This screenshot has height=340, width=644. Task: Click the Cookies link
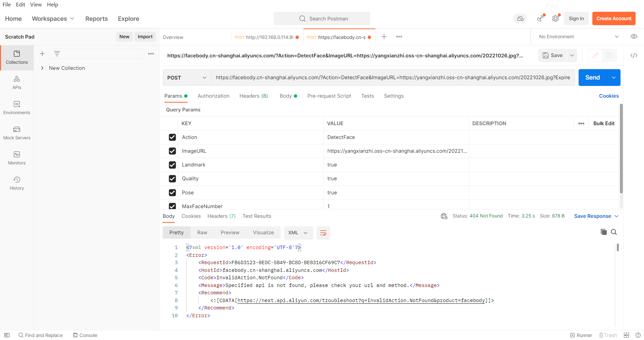point(609,96)
